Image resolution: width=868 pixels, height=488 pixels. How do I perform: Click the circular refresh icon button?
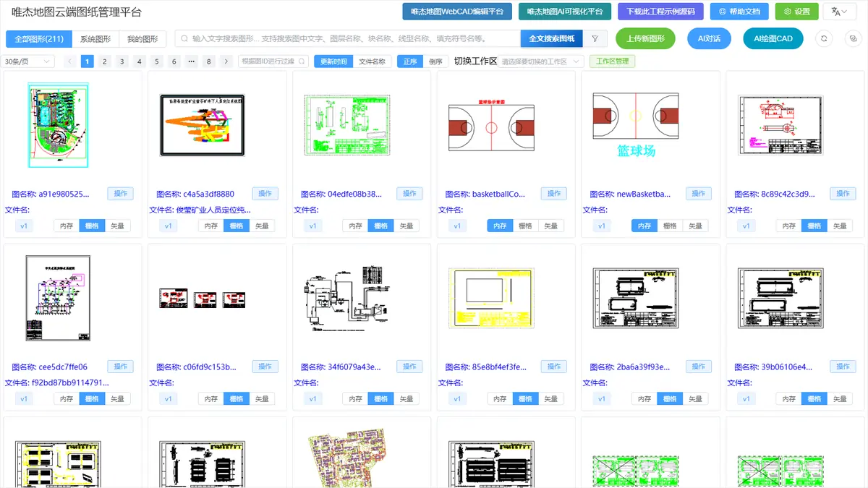(825, 39)
